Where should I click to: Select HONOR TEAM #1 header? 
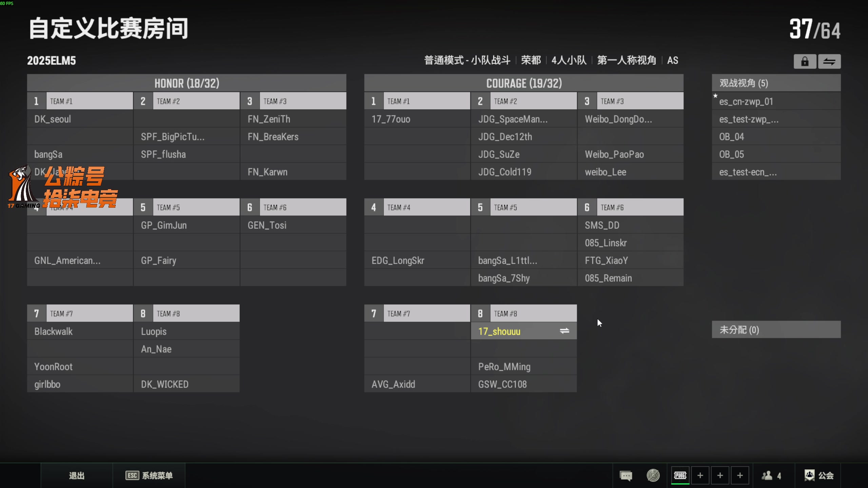80,101
